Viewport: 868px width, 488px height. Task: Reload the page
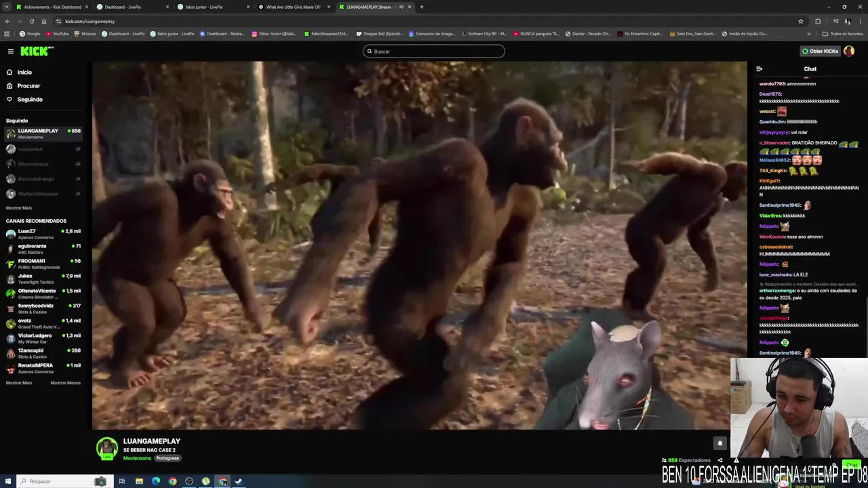[x=32, y=21]
